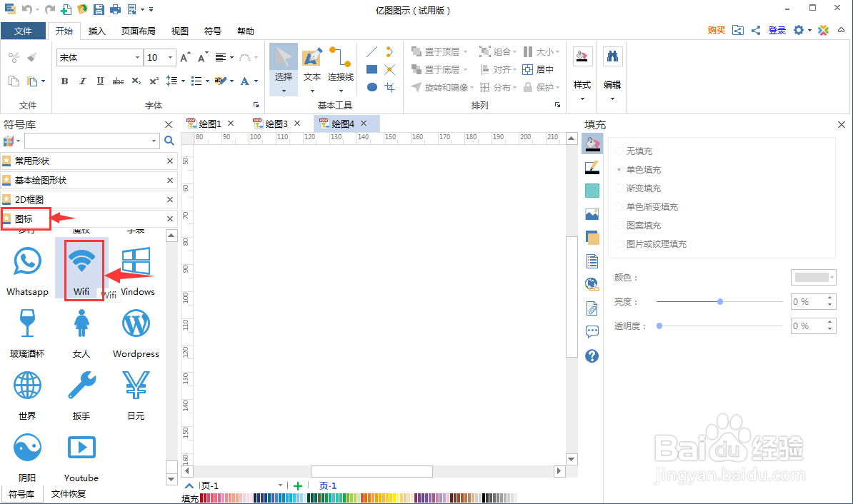Click the symbol search input field
Viewport: 853px width, 504px height.
pos(87,141)
